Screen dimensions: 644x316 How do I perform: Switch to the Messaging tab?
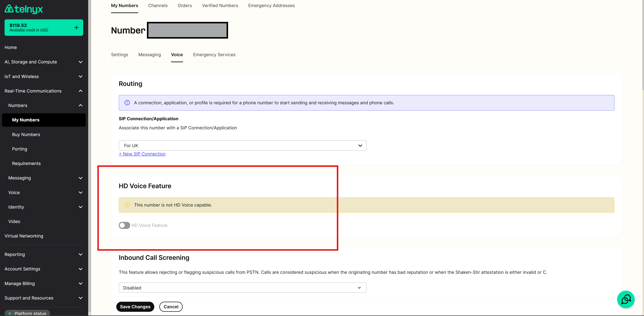pyautogui.click(x=150, y=54)
